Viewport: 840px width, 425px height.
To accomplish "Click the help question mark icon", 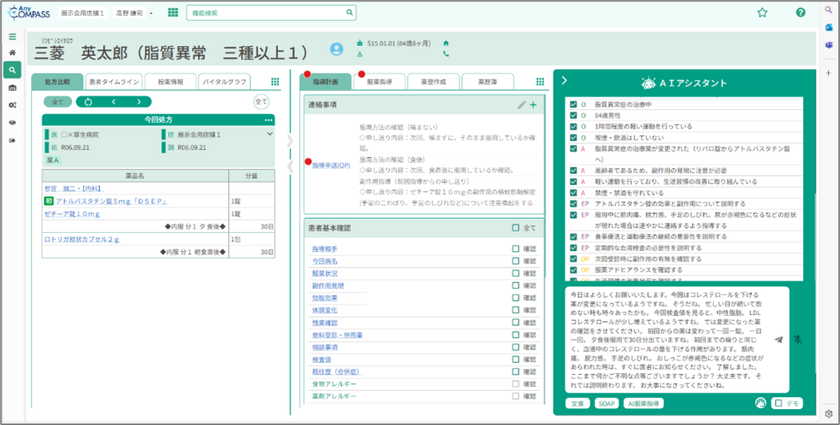I will (800, 13).
